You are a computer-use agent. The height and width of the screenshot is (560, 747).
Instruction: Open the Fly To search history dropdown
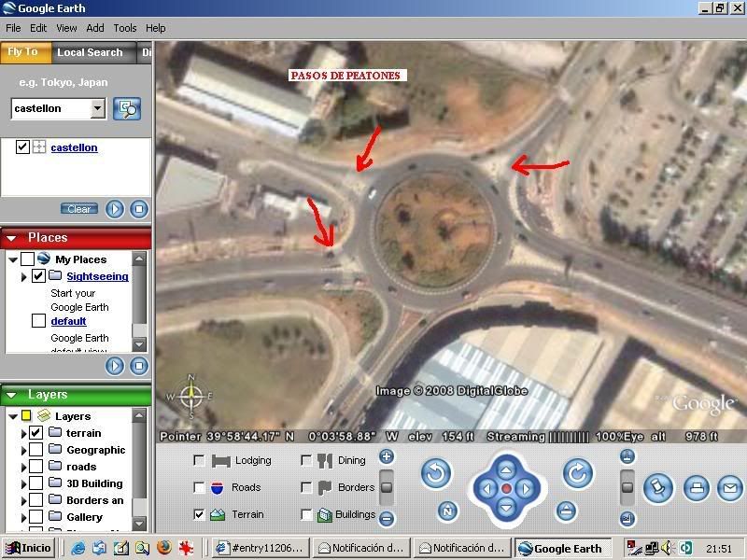98,108
